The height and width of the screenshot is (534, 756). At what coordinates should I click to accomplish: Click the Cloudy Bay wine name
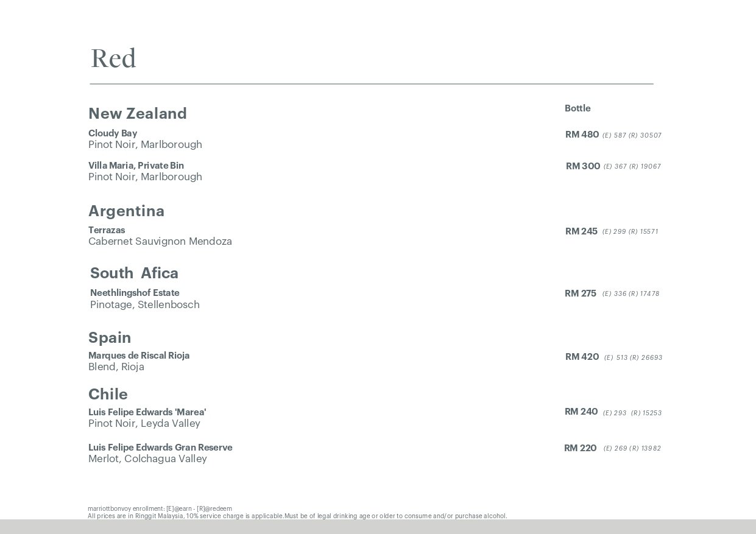point(113,133)
